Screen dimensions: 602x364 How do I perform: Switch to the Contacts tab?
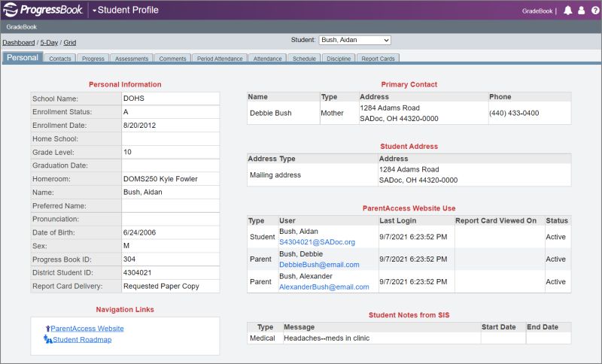(x=60, y=59)
